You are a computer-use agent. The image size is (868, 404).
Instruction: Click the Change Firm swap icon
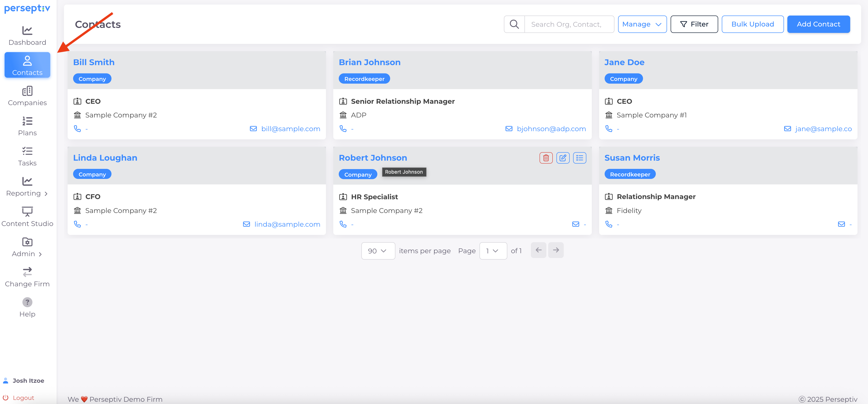pos(27,271)
